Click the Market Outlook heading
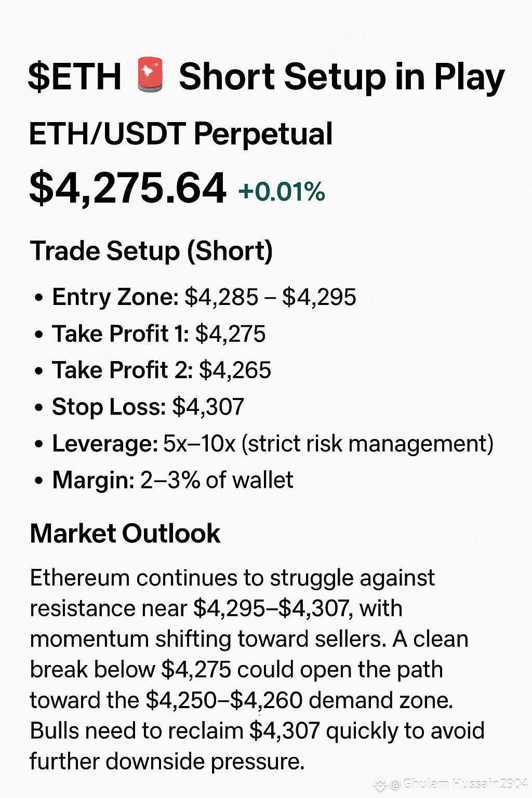Viewport: 532px width, 798px height. 125,534
